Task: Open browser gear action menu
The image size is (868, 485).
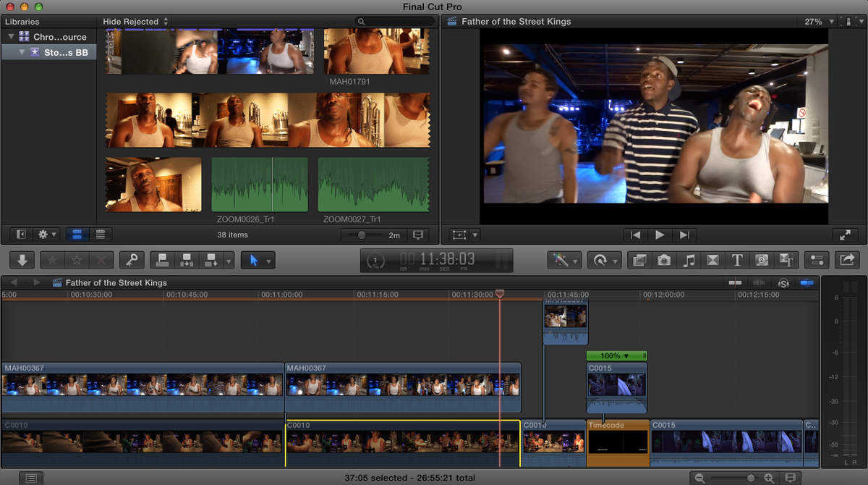Action: 48,235
